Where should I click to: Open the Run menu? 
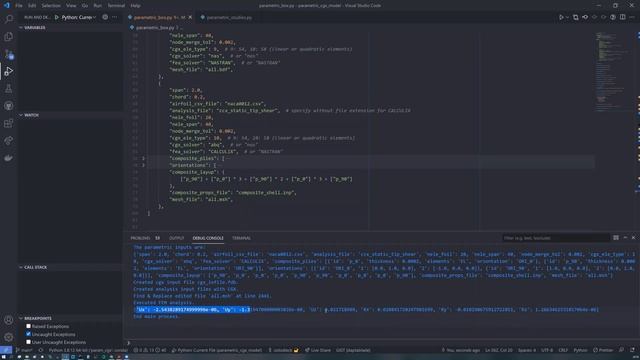click(98, 6)
